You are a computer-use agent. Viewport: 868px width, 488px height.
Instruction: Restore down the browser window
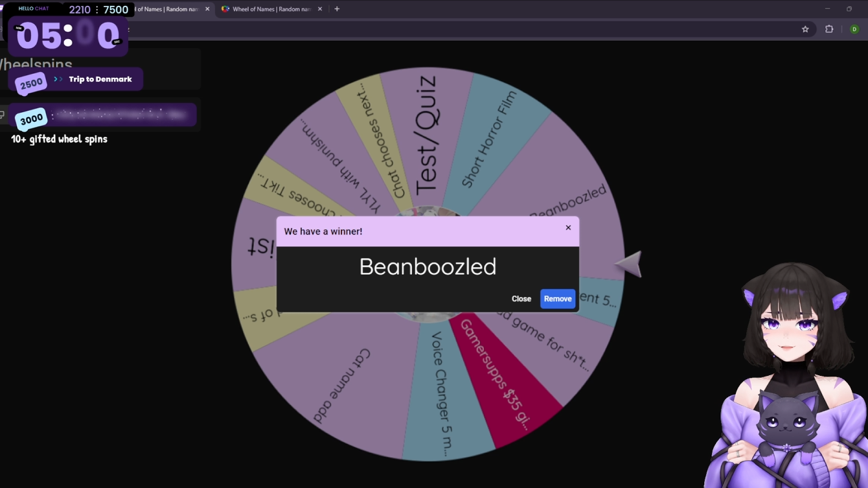(849, 9)
